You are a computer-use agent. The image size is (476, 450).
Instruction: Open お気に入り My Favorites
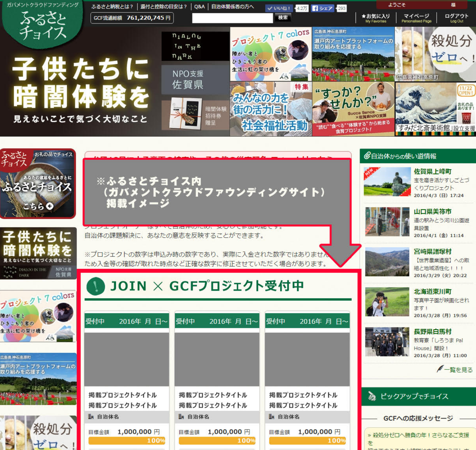click(376, 18)
